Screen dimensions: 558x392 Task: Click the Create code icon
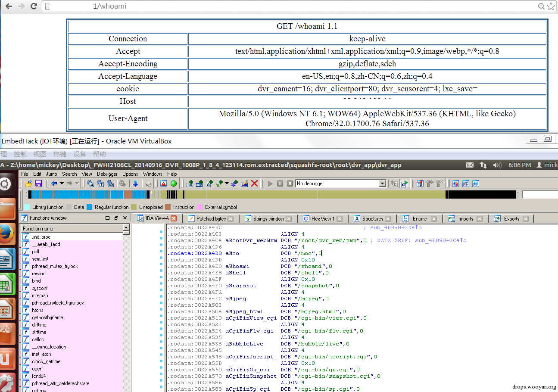(190, 184)
